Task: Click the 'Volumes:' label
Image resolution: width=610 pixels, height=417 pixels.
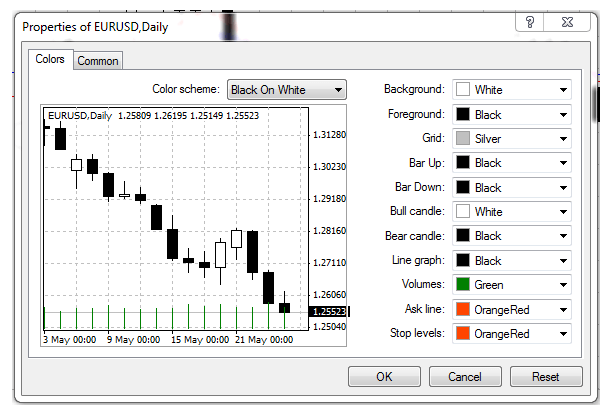Action: (423, 284)
